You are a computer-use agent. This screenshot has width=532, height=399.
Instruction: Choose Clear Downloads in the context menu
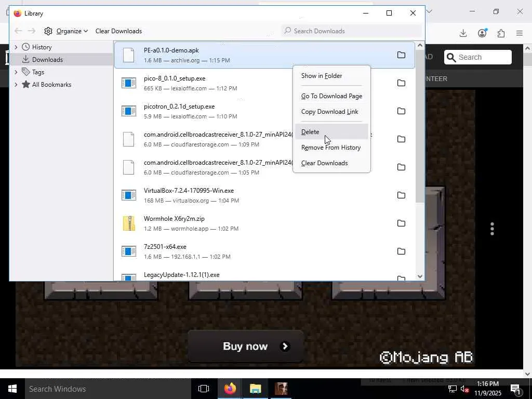tap(331, 163)
